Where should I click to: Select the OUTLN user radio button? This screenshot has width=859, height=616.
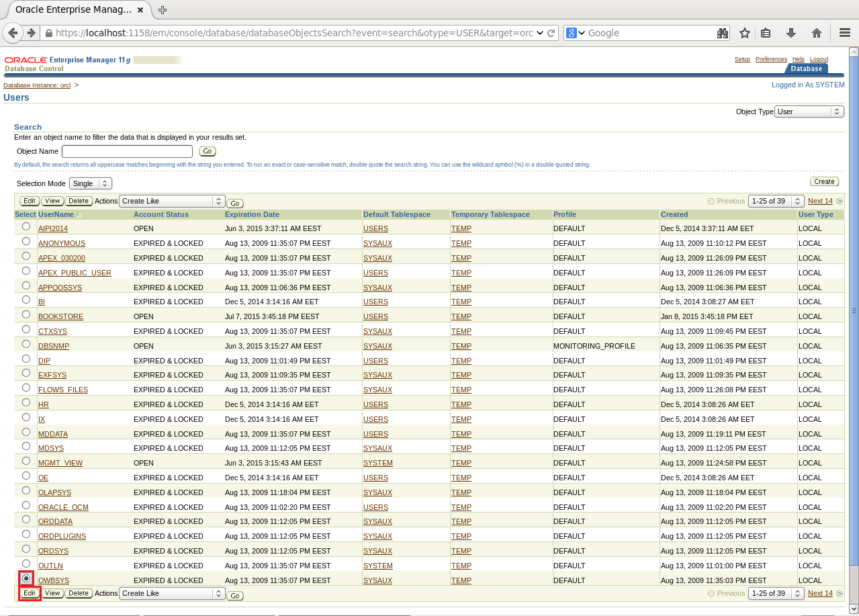pos(26,564)
